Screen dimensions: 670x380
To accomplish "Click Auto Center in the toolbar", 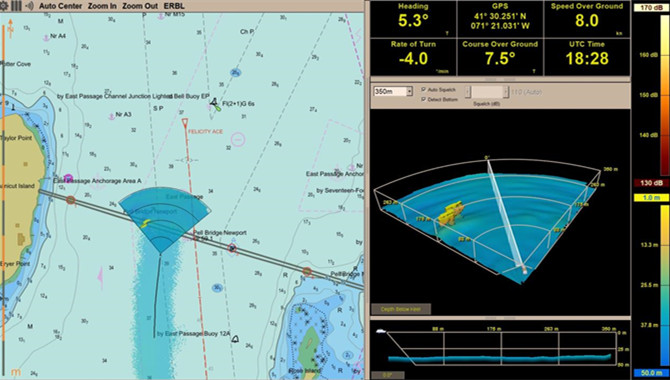I will pos(60,6).
